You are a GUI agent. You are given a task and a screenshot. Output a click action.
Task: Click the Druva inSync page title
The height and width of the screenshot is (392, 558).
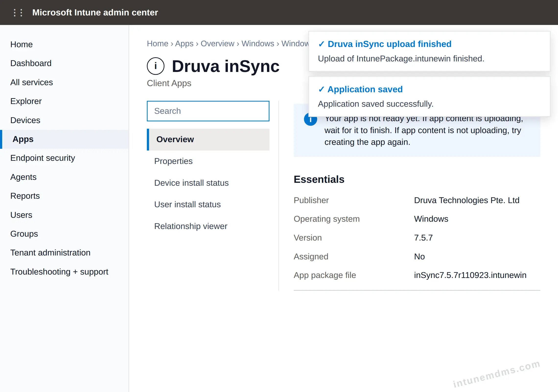pos(226,66)
